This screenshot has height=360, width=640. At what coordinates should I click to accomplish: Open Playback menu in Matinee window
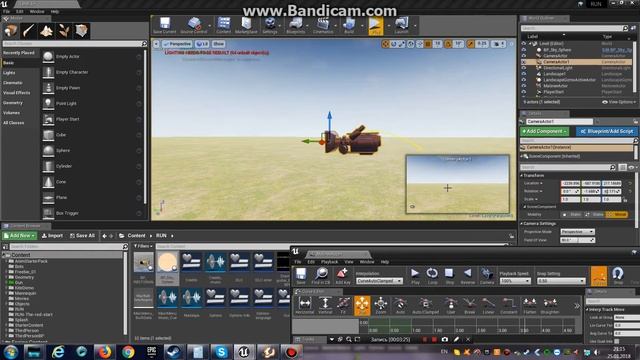(x=329, y=262)
